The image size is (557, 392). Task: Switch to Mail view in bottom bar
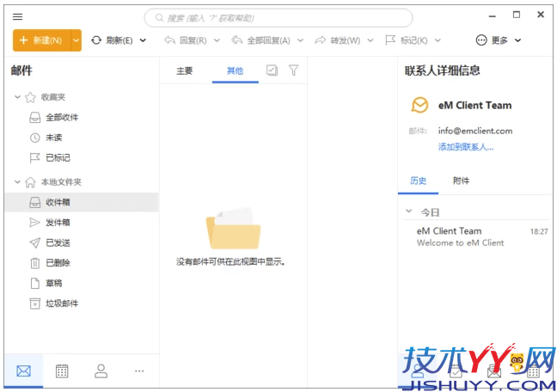pos(24,371)
